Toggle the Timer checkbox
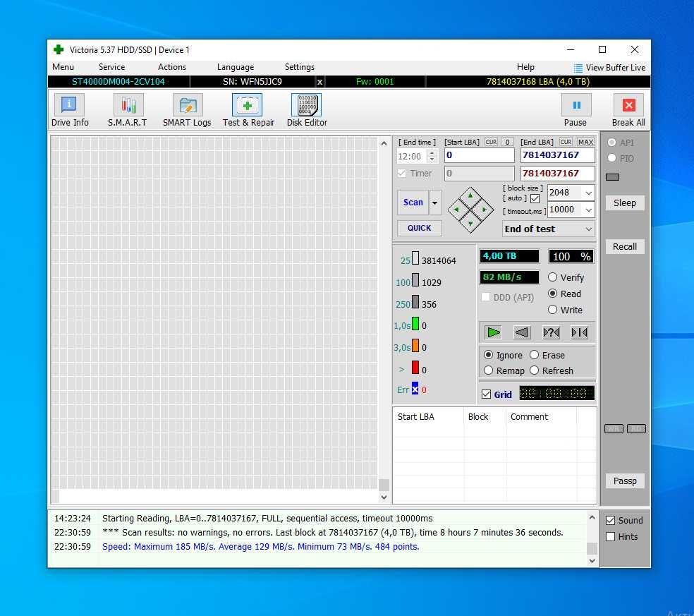 (401, 173)
